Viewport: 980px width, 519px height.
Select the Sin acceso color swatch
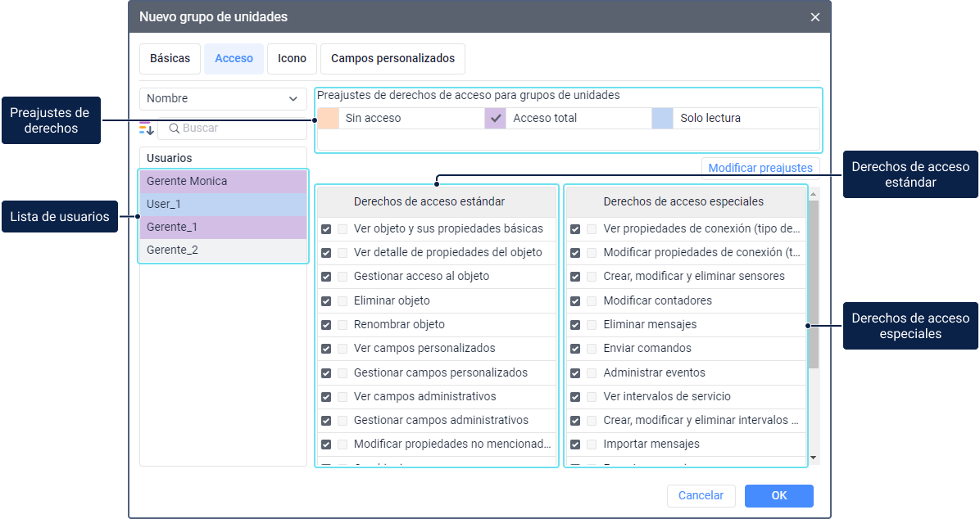[x=328, y=118]
